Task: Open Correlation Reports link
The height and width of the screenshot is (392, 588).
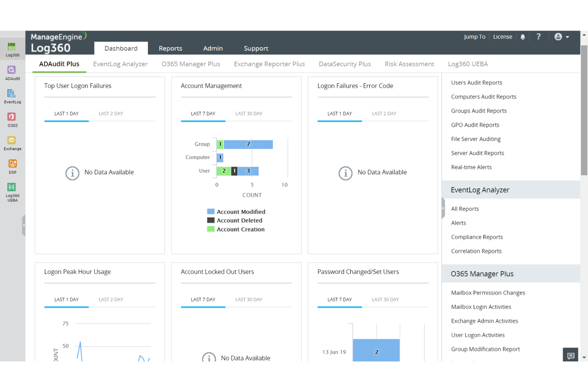Action: tap(476, 251)
